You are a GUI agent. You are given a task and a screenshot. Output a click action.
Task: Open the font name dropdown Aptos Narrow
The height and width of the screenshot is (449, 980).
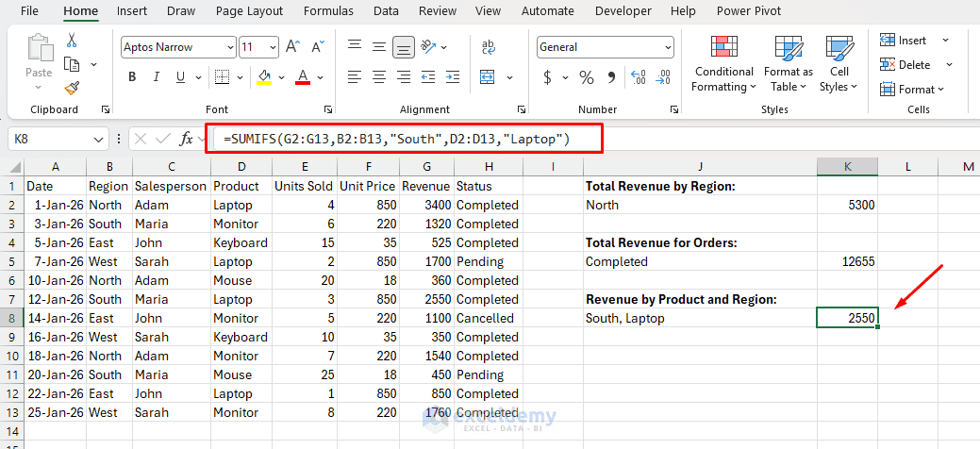point(229,47)
